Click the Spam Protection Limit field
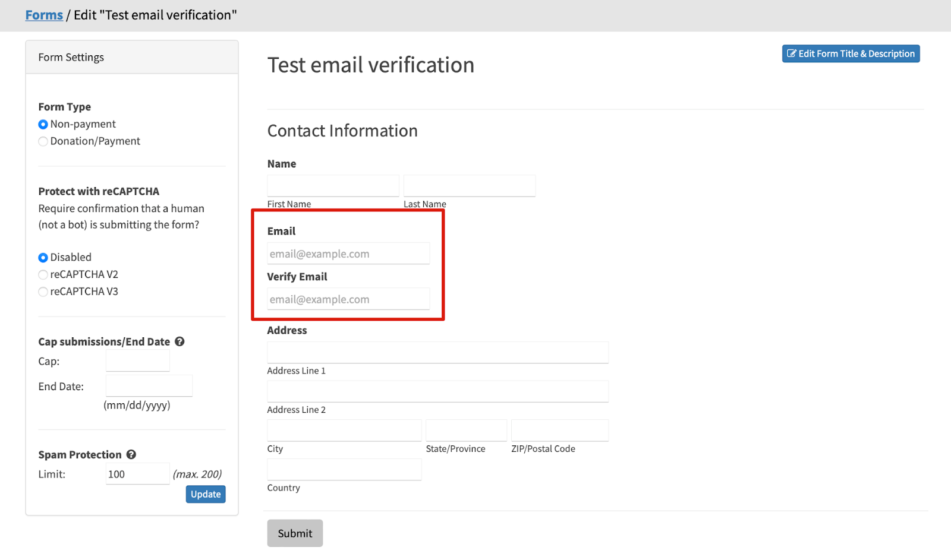This screenshot has height=560, width=951. pos(138,474)
